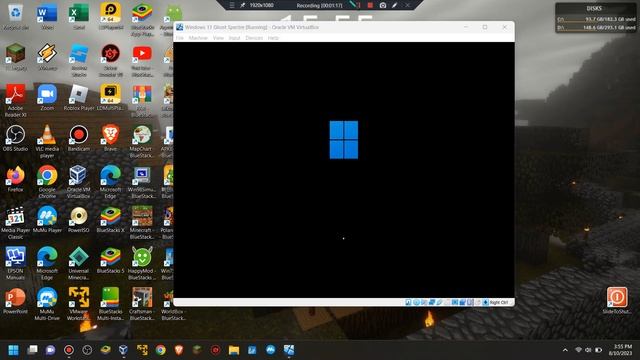Select the PowerPoint desktop shortcut
The image size is (640, 360).
point(16,300)
